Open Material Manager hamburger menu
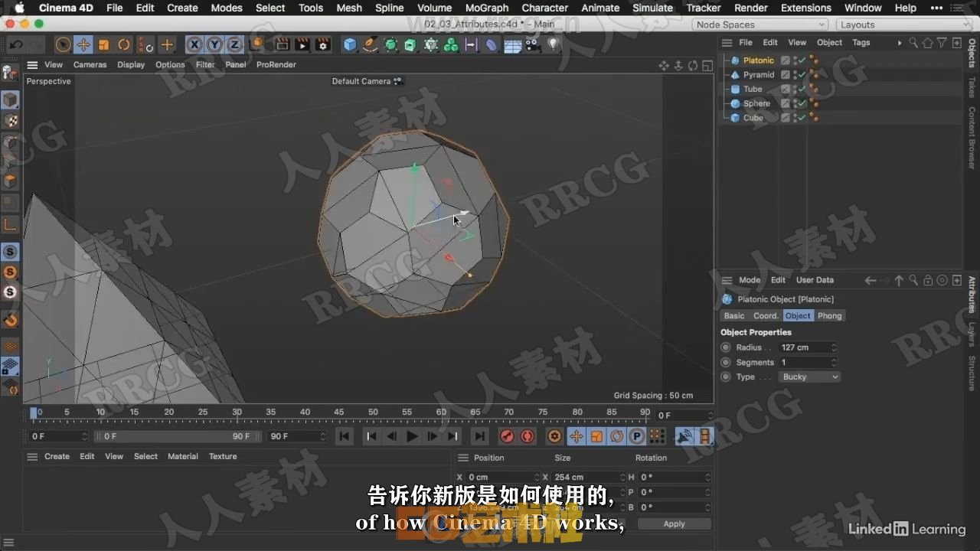 [32, 457]
